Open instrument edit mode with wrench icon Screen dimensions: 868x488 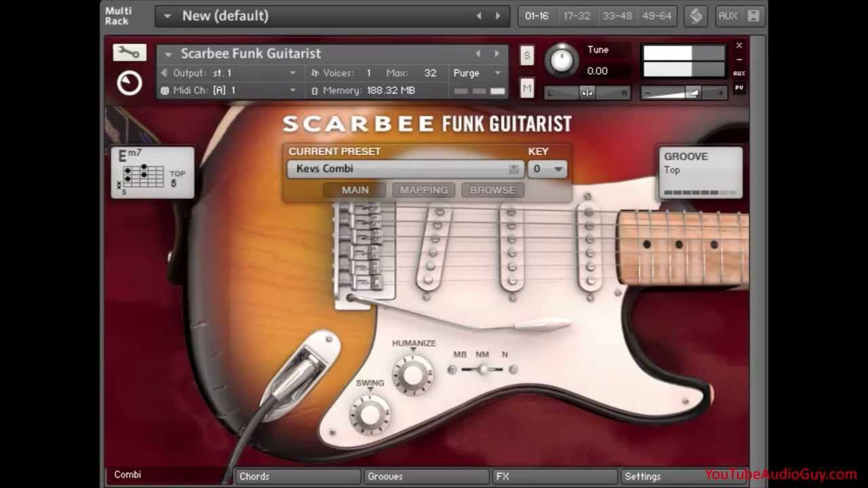click(x=129, y=52)
